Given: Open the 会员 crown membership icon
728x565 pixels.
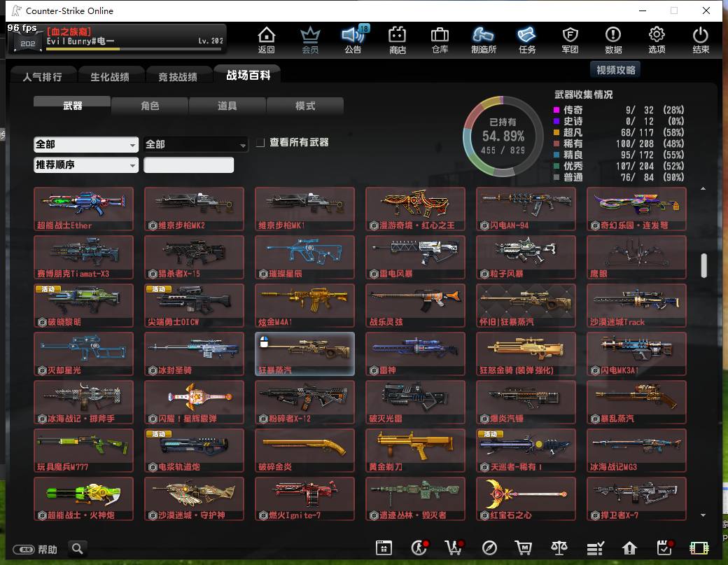Looking at the screenshot, I should coord(310,39).
